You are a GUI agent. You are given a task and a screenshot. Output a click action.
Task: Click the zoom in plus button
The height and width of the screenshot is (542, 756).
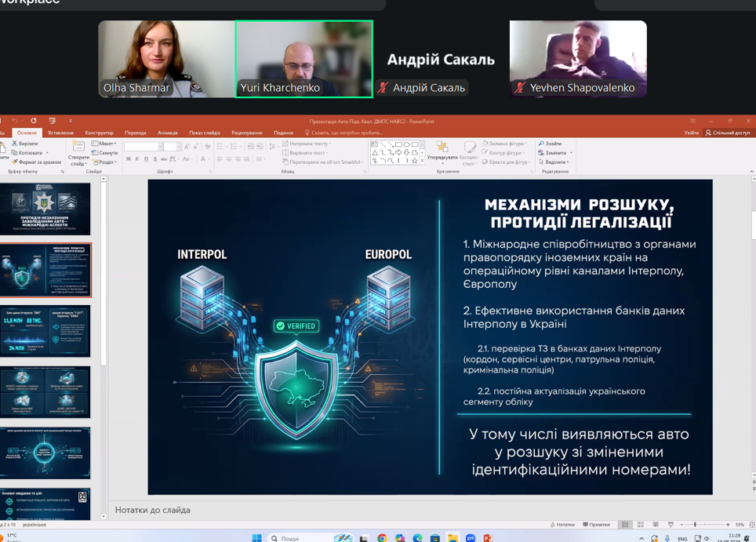[728, 524]
